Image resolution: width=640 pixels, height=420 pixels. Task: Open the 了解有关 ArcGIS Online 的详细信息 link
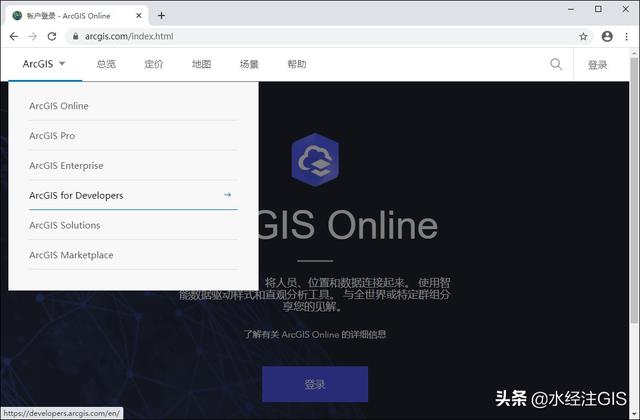(x=315, y=334)
